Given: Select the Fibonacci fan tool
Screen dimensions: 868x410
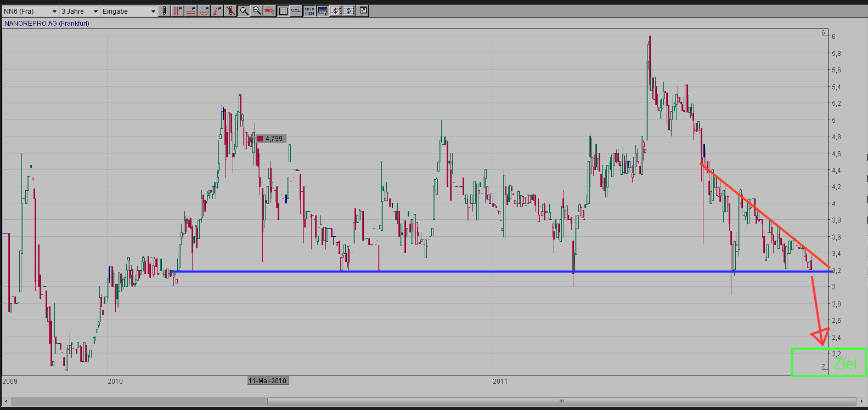Looking at the screenshot, I should (217, 11).
